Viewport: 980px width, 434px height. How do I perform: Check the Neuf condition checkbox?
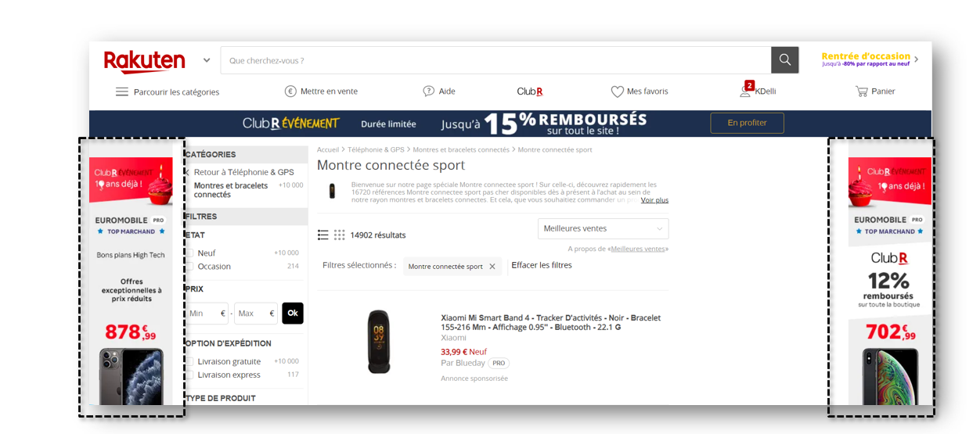coord(189,253)
